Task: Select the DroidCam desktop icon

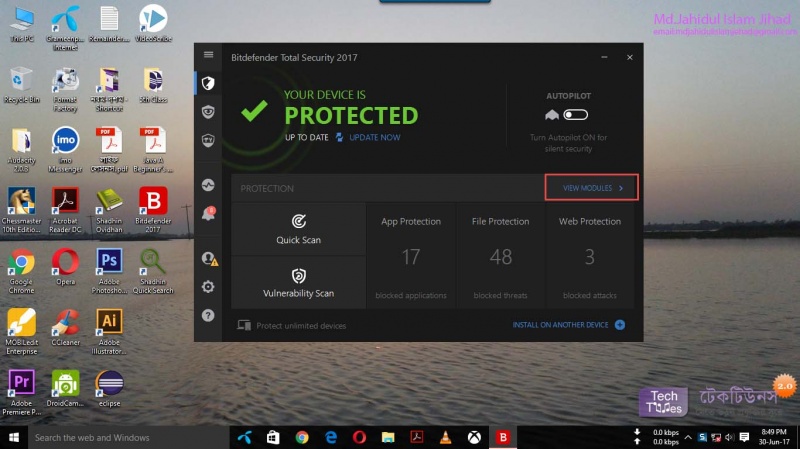Action: click(x=65, y=388)
